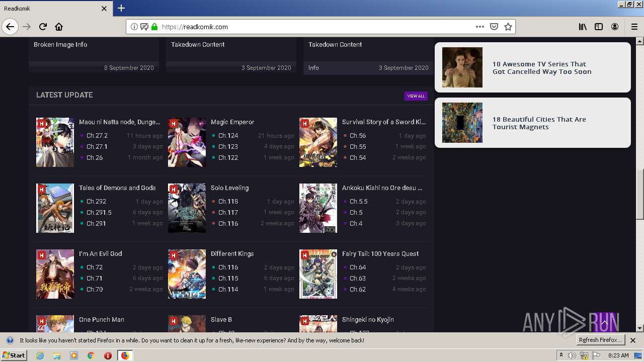Click Ch.291.5 of Tales of Demons and Gods
This screenshot has width=644, height=362.
[99, 213]
